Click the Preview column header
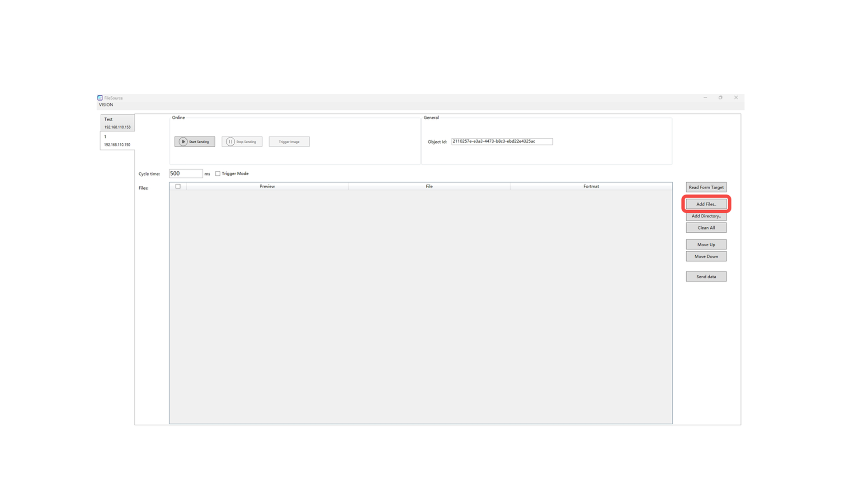The image size is (868, 488). (267, 186)
